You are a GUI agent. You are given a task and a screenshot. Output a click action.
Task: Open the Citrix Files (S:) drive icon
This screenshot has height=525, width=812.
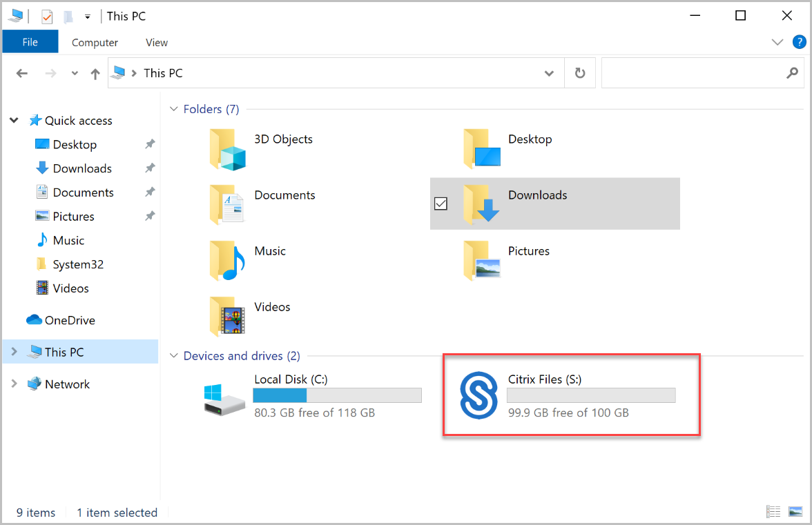tap(478, 395)
